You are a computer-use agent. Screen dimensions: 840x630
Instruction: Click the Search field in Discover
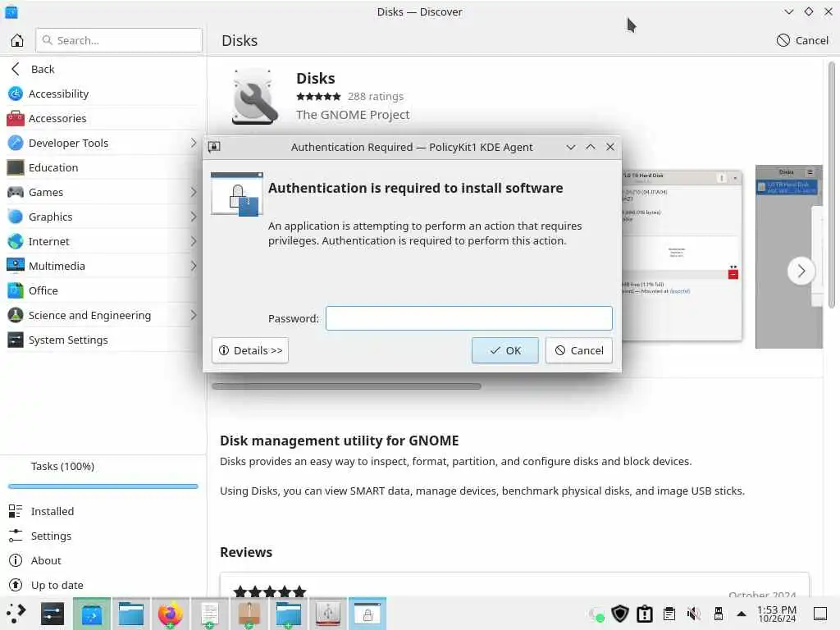[119, 40]
